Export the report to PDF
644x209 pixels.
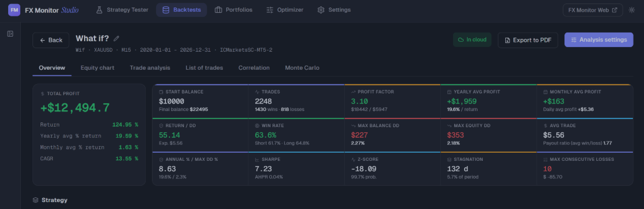click(x=528, y=40)
